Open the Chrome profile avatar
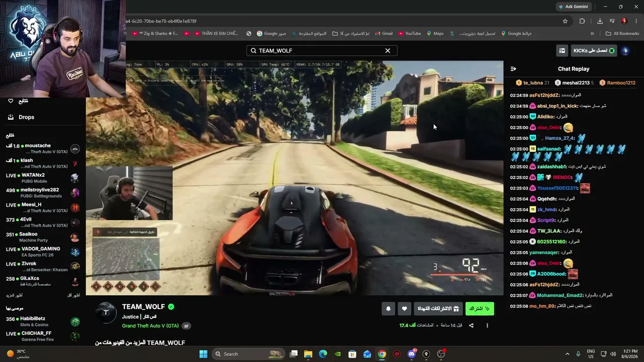This screenshot has width=644, height=362. pyautogui.click(x=624, y=21)
